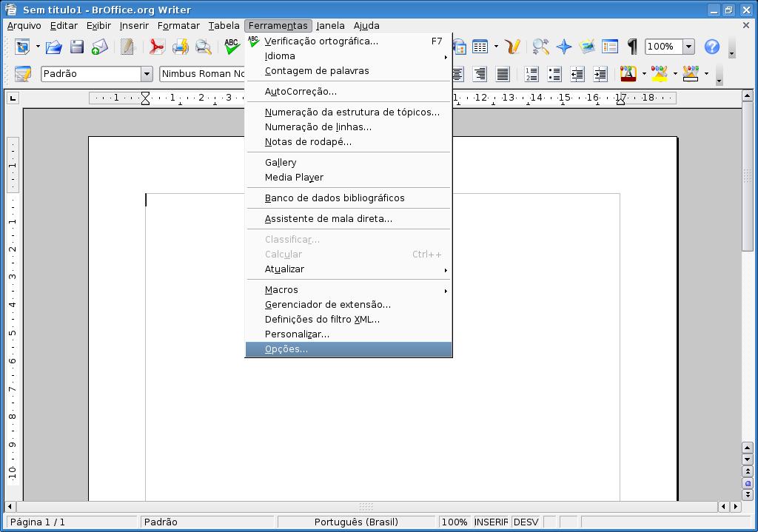Increase indent using toolbar icon
The image size is (758, 532).
(600, 74)
